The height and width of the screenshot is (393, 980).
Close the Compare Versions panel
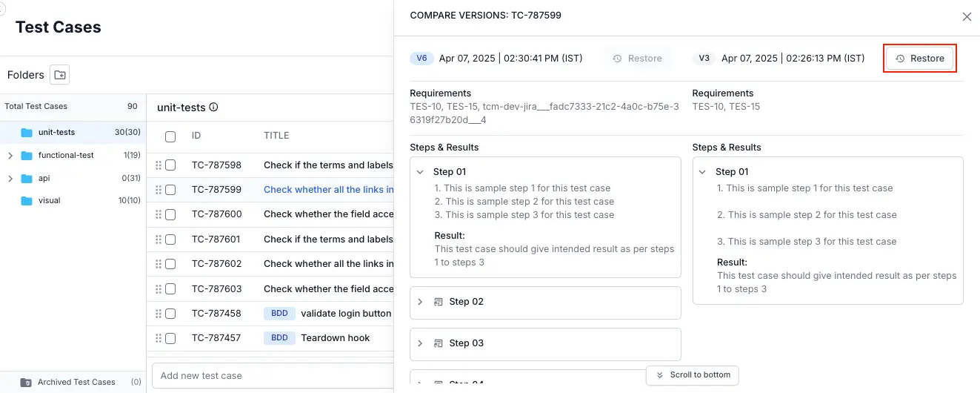pyautogui.click(x=967, y=16)
